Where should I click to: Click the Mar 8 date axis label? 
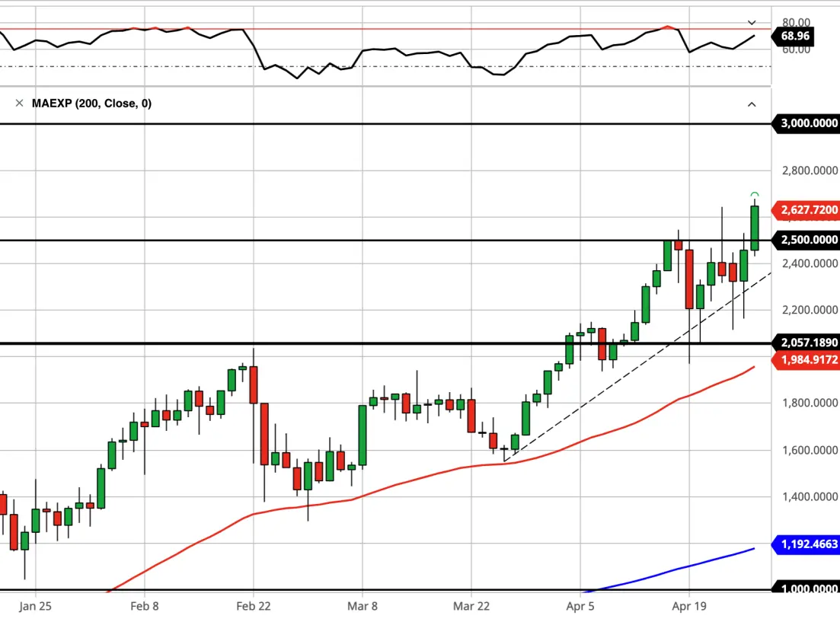pyautogui.click(x=363, y=607)
